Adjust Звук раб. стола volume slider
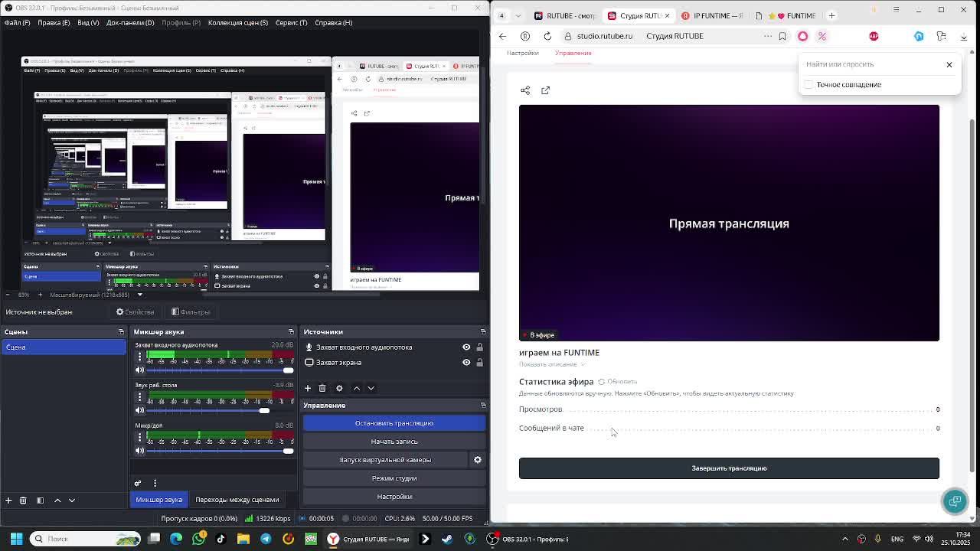The height and width of the screenshot is (551, 980). 220,411
